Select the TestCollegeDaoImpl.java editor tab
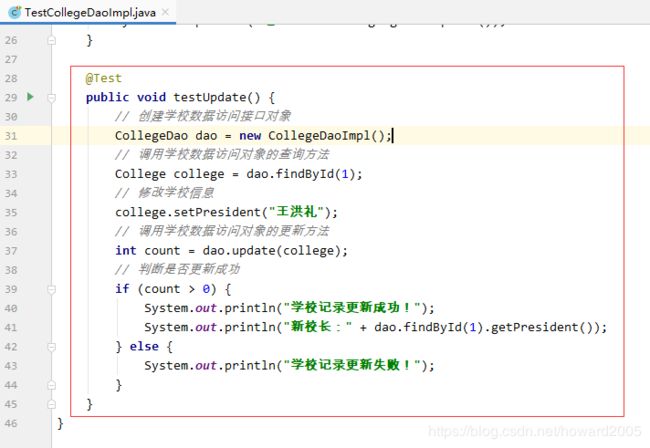The height and width of the screenshot is (448, 650). pyautogui.click(x=88, y=12)
